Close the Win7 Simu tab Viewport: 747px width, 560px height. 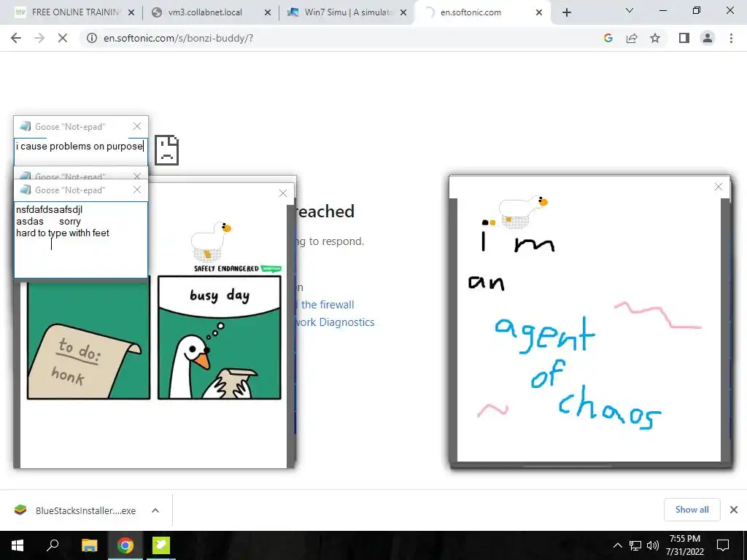point(403,12)
